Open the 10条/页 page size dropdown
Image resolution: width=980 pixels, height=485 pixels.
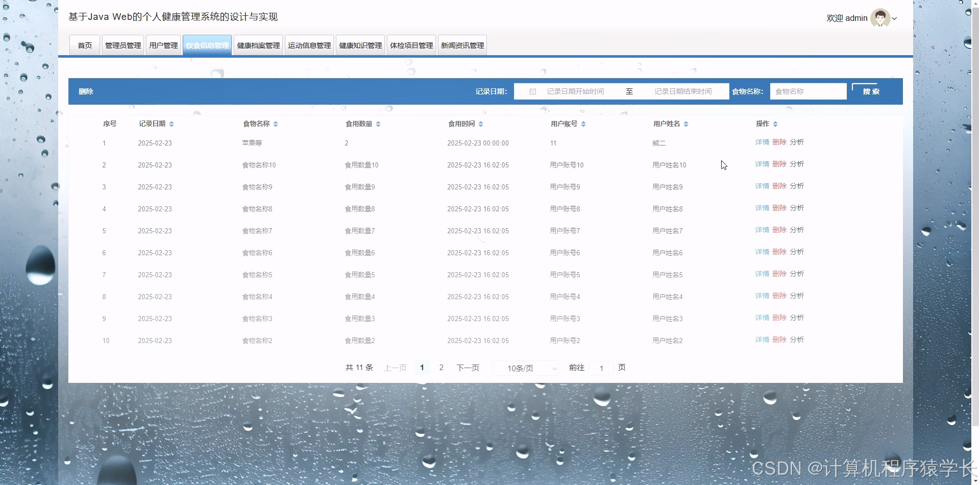click(x=525, y=368)
